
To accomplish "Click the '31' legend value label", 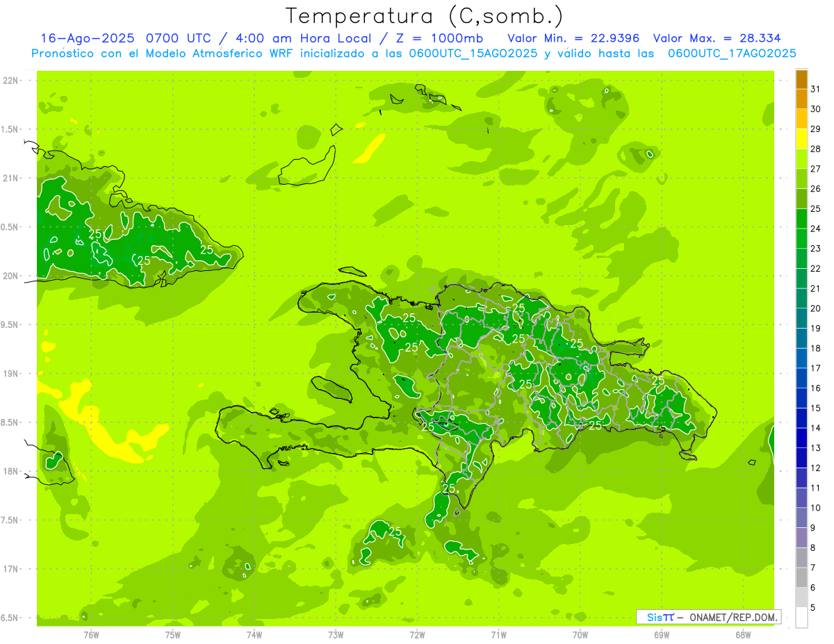I will (x=815, y=89).
